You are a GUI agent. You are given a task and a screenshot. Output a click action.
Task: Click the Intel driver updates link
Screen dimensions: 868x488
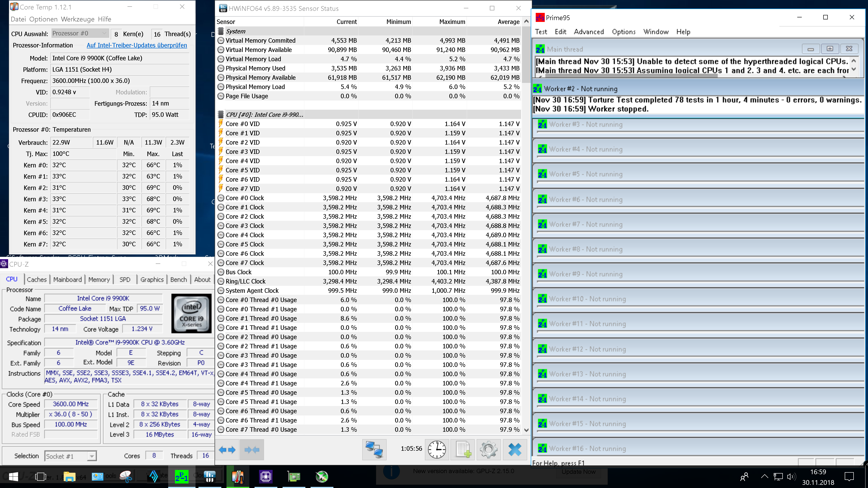[x=137, y=45]
